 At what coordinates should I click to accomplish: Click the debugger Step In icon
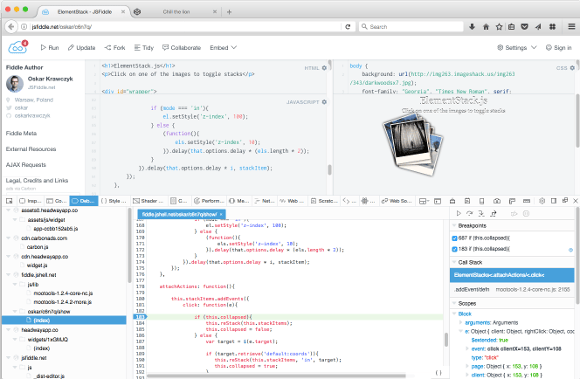click(x=481, y=213)
